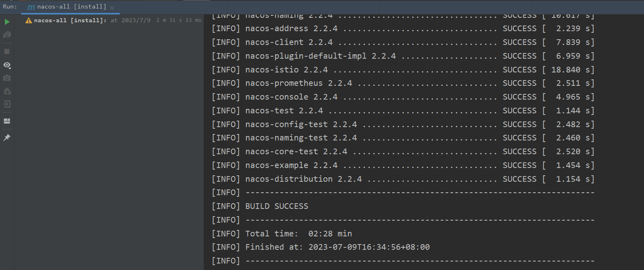Close the nacos-all [install] run tab
This screenshot has height=270, width=644.
(x=112, y=8)
